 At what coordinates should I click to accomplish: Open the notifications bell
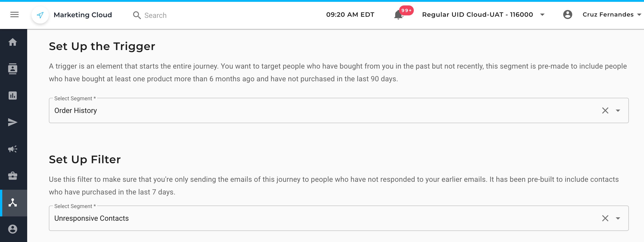point(398,15)
